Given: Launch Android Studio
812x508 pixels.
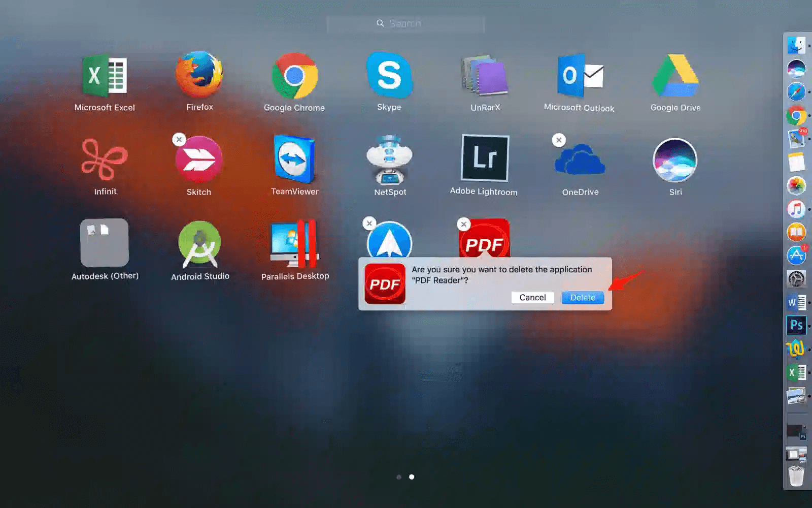Looking at the screenshot, I should [199, 244].
